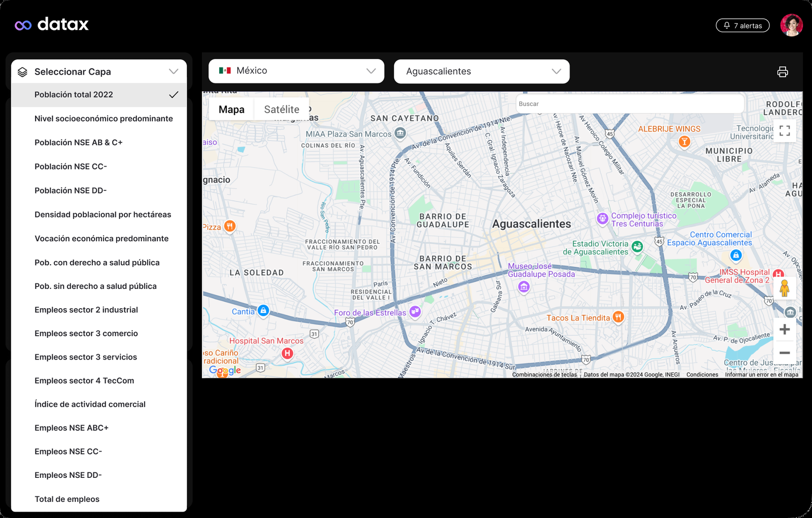Select Población total 2022 layer
This screenshot has width=812, height=518.
pos(99,95)
